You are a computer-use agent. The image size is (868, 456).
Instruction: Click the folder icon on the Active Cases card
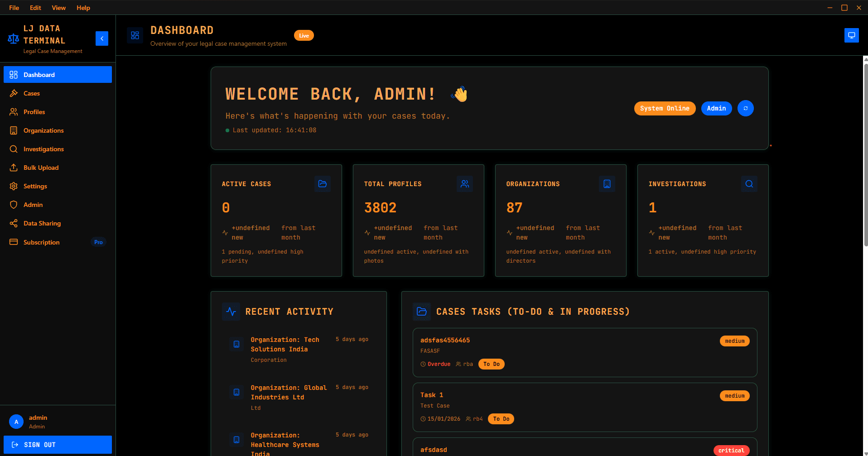tap(323, 184)
